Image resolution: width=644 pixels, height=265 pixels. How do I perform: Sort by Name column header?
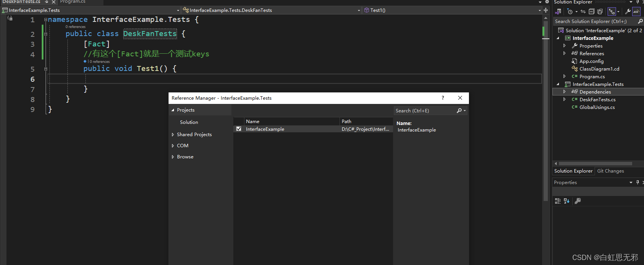pos(292,122)
